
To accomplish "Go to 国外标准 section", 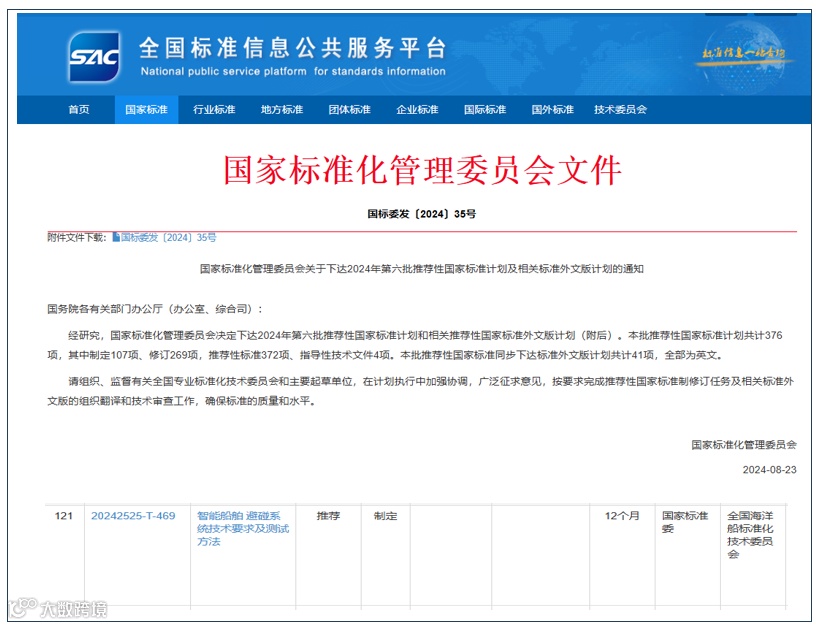I will coord(552,110).
